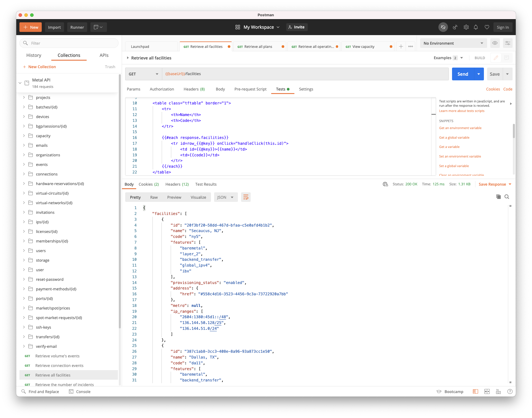
Task: Switch to two pane layout icon
Action: (x=487, y=392)
